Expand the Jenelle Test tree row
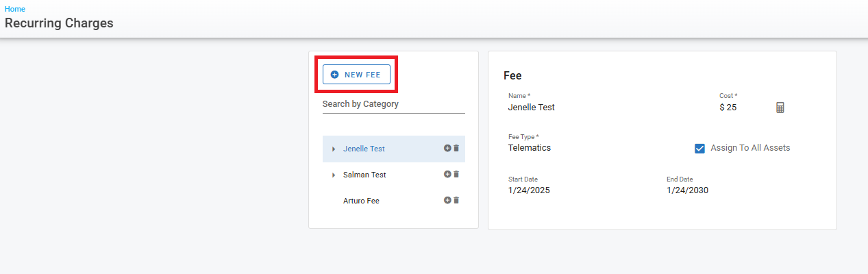The image size is (868, 274). tap(334, 149)
